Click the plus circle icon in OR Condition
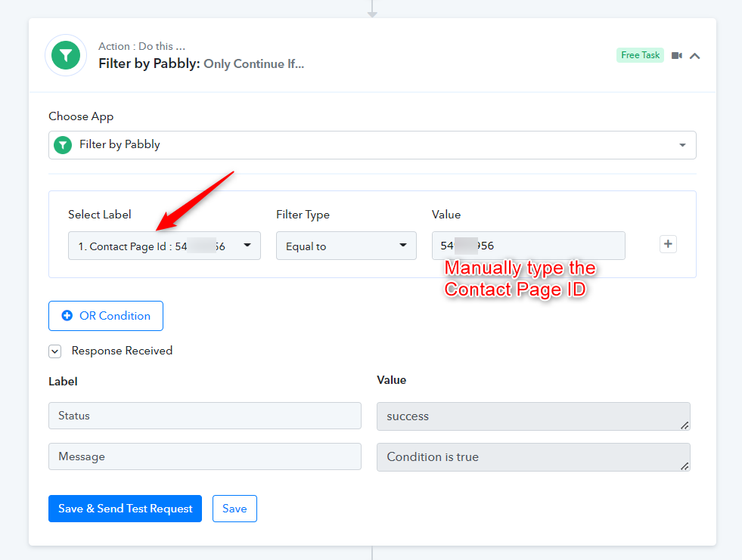 point(67,315)
